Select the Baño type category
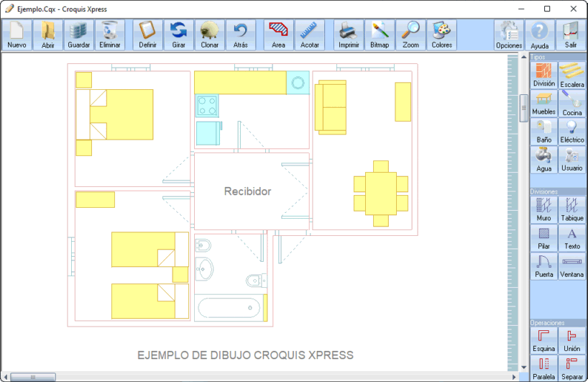 pos(544,132)
